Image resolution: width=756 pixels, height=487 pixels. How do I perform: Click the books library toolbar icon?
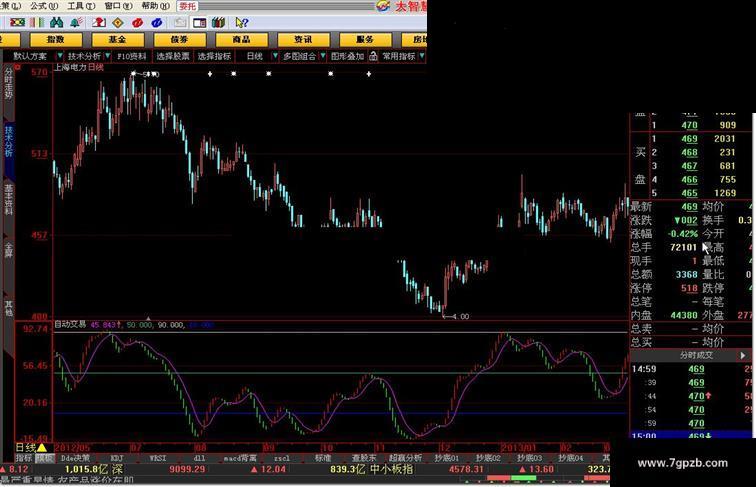click(x=218, y=22)
